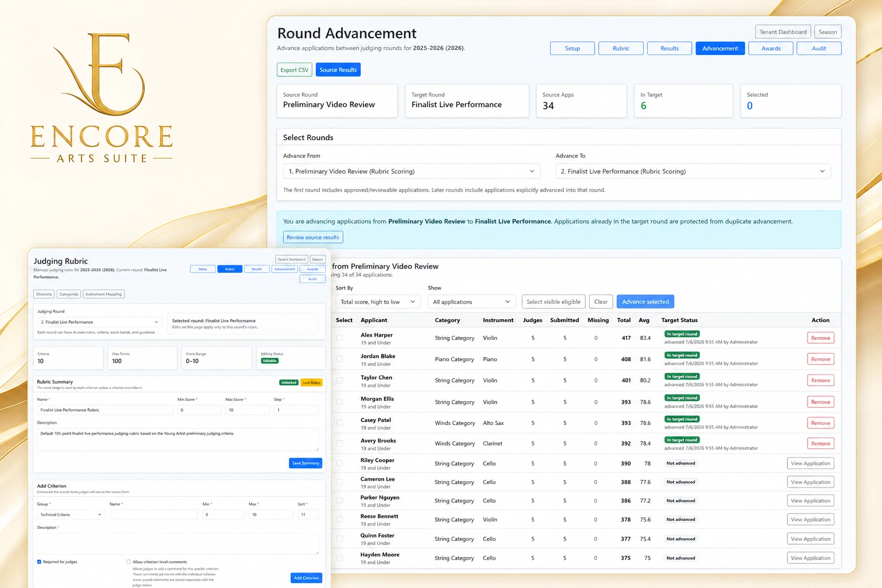The width and height of the screenshot is (882, 588).
Task: Click the Min Score input field
Action: click(199, 410)
